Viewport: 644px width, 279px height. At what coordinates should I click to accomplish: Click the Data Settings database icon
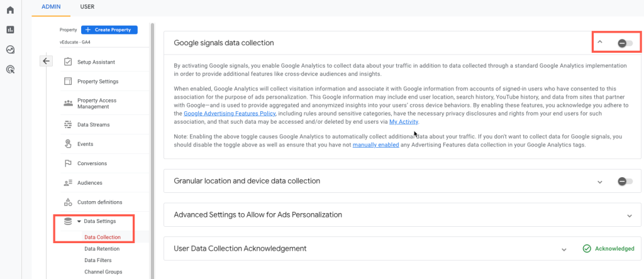pyautogui.click(x=68, y=221)
